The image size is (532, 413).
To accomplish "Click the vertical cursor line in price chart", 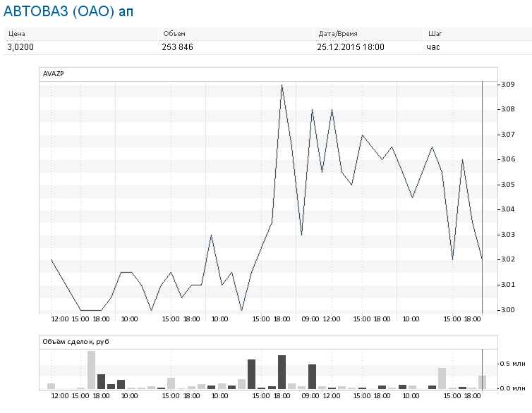I will click(482, 197).
